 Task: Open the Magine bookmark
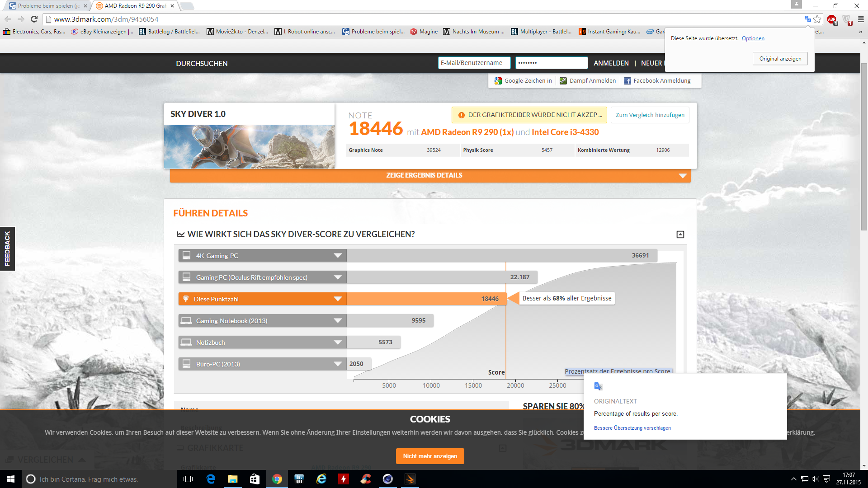(424, 32)
